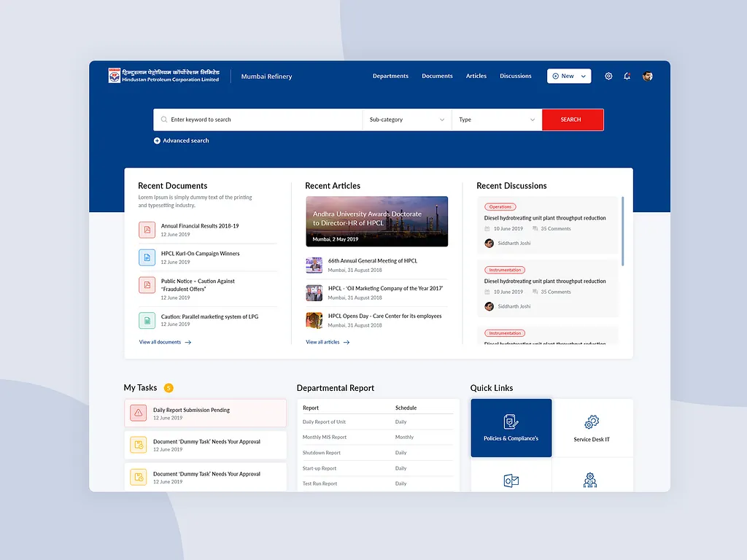The image size is (747, 560).
Task: Expand the Sub-category dropdown
Action: (x=406, y=120)
